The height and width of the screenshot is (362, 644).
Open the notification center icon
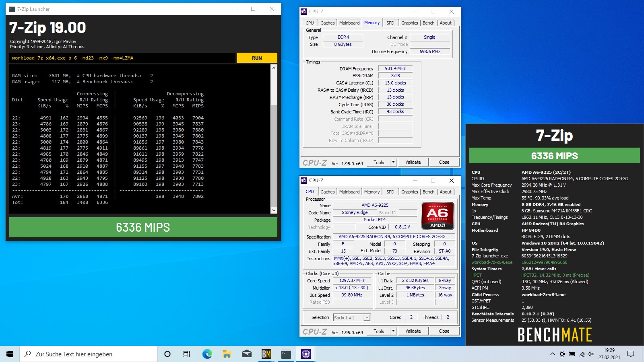click(x=631, y=354)
